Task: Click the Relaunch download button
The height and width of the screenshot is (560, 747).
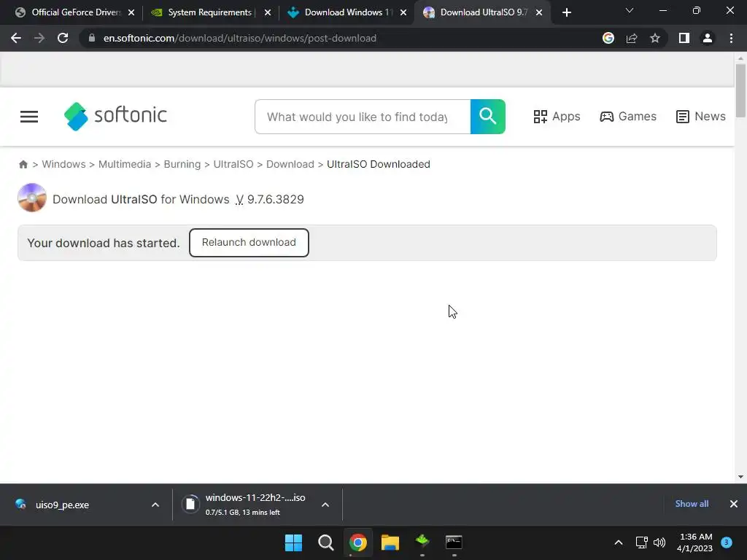Action: [x=249, y=242]
